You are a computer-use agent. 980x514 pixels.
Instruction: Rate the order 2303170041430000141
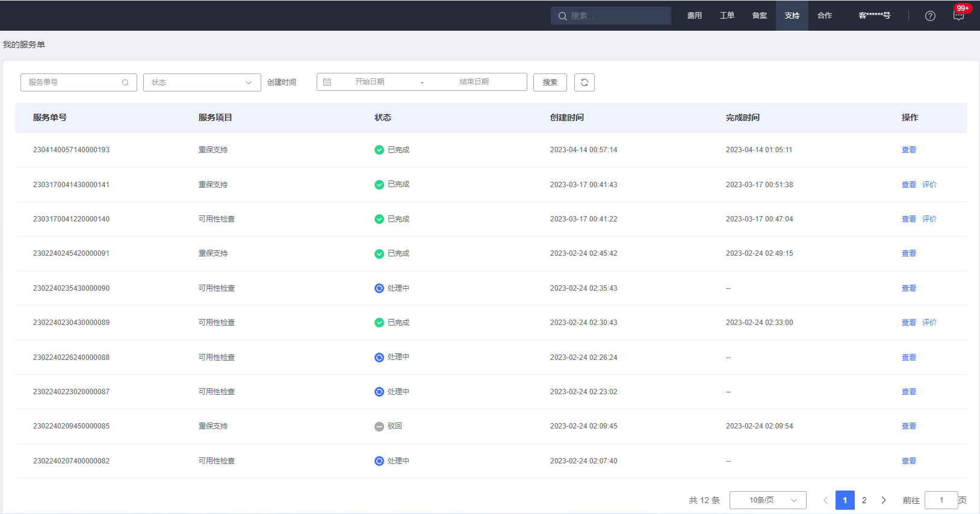929,185
